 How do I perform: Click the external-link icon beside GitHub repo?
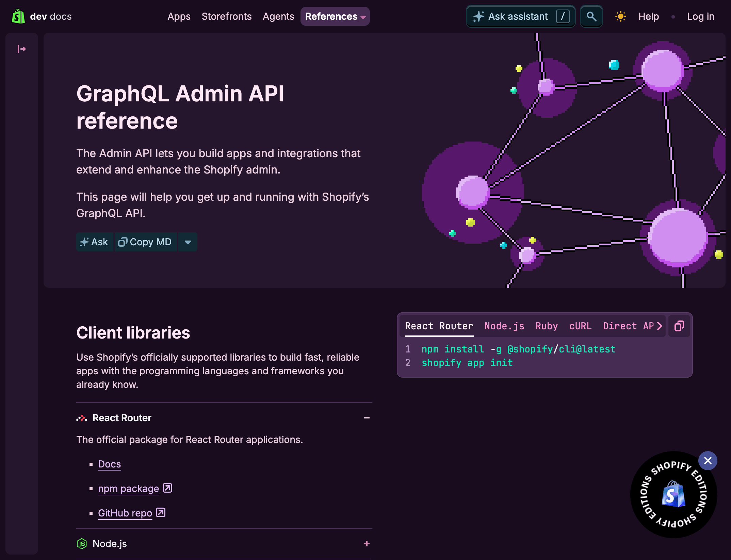pos(161,512)
